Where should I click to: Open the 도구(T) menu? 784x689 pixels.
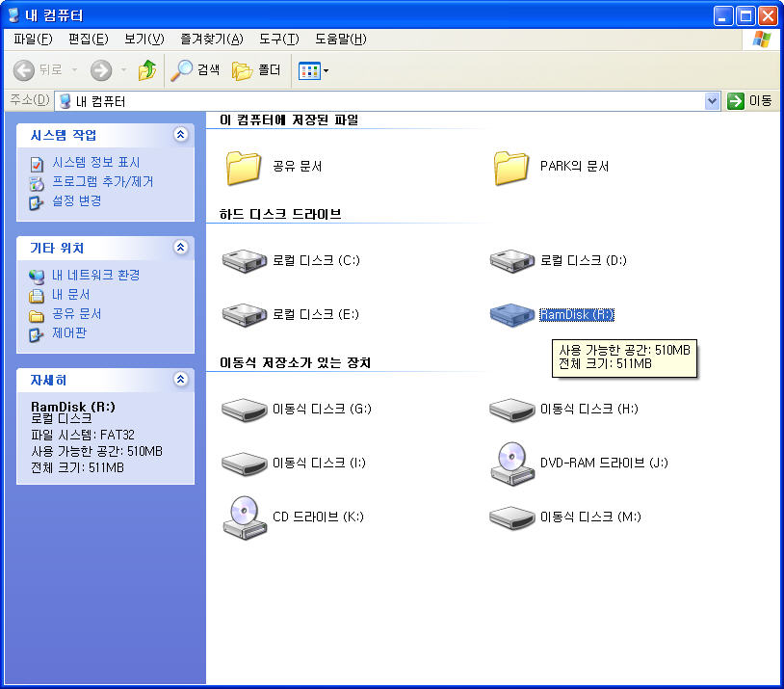pos(279,40)
